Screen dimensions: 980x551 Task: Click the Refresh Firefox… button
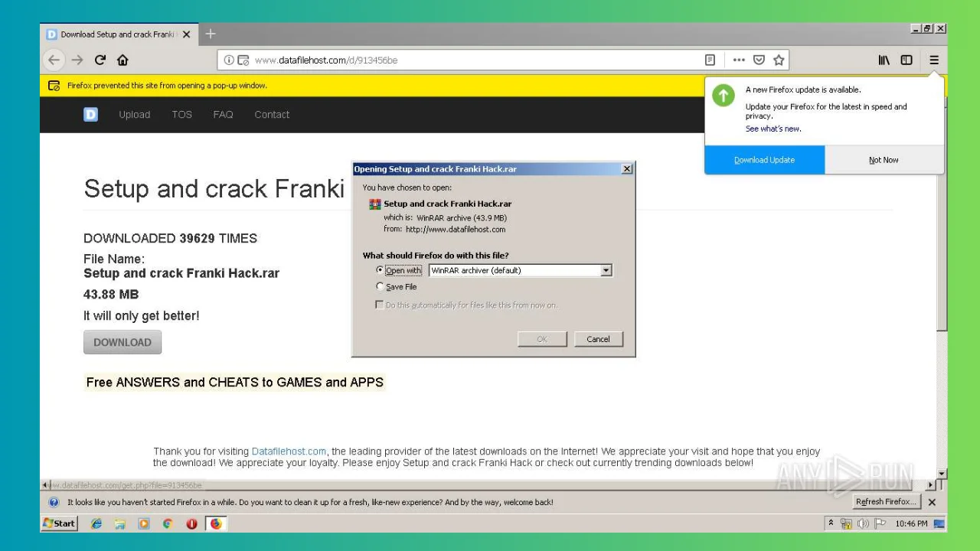(886, 502)
